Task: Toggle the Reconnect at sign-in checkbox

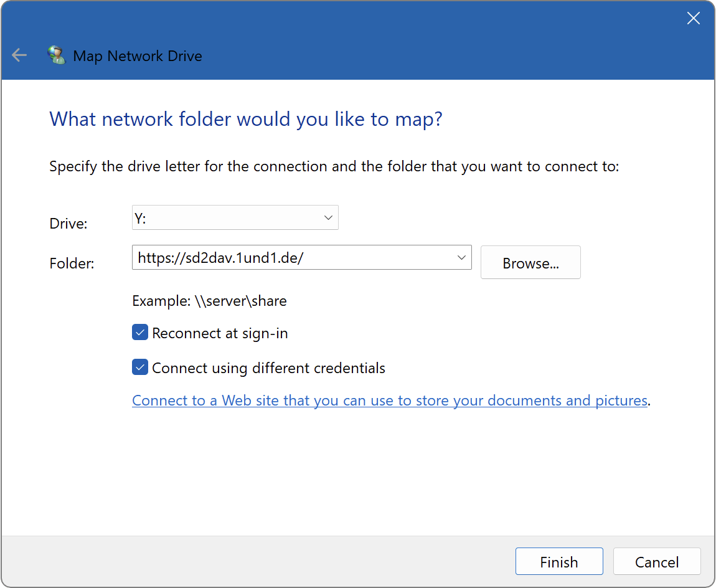Action: point(139,332)
